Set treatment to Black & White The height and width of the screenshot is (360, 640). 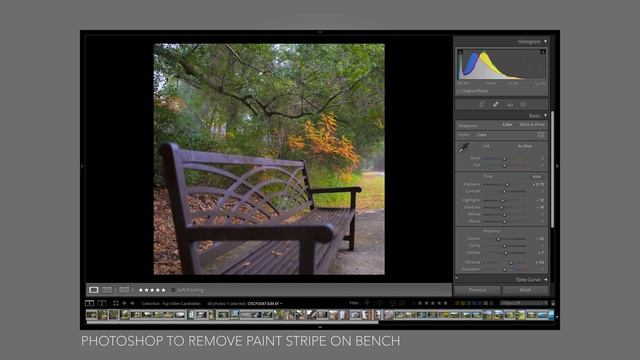pos(532,124)
